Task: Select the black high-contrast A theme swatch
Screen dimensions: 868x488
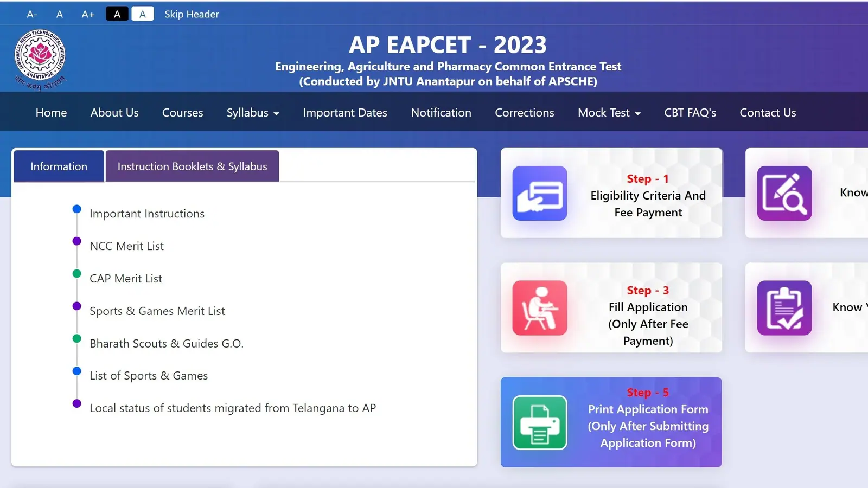Action: 117,14
